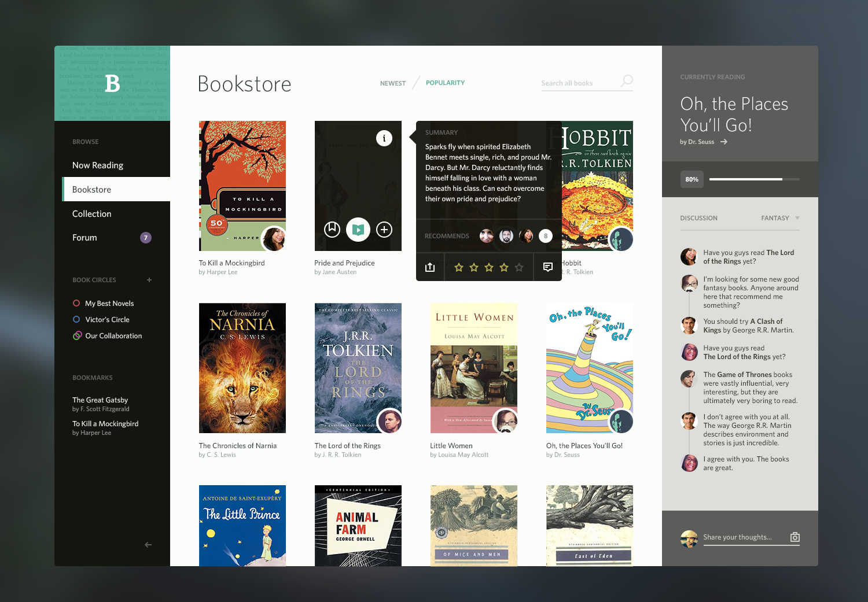Viewport: 868px width, 602px height.
Task: Add Pride and Prejudice to collection
Action: click(x=384, y=230)
